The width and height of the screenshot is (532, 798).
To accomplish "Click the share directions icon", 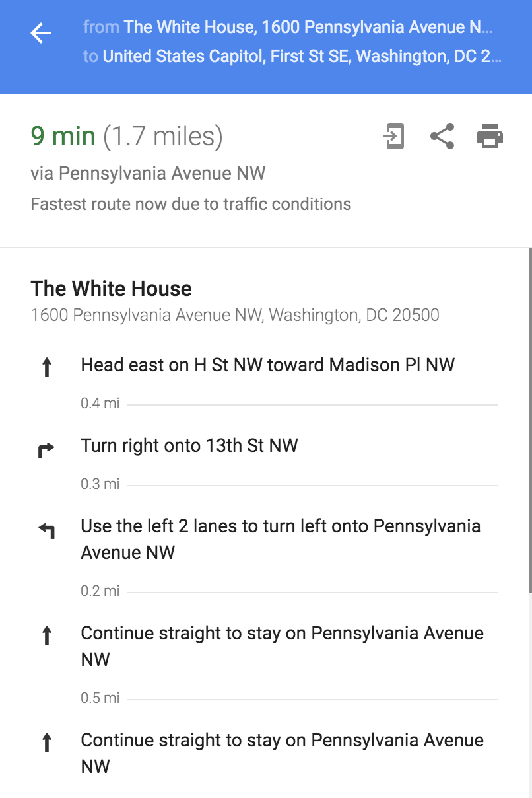I will [442, 137].
